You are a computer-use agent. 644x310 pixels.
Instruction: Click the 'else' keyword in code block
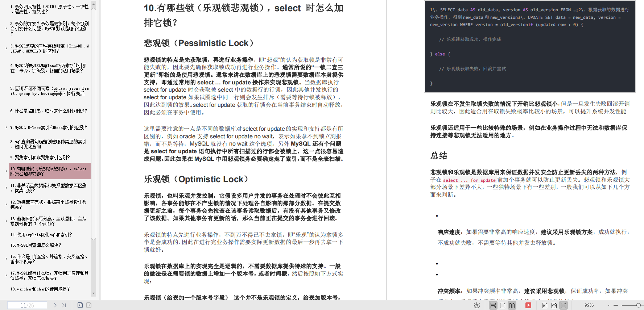440,54
